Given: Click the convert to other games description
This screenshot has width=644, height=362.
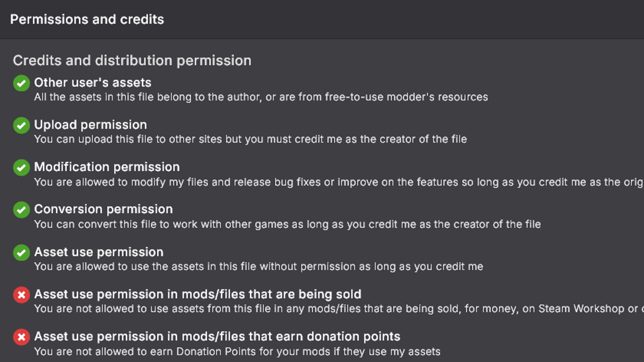Looking at the screenshot, I should pos(287,225).
